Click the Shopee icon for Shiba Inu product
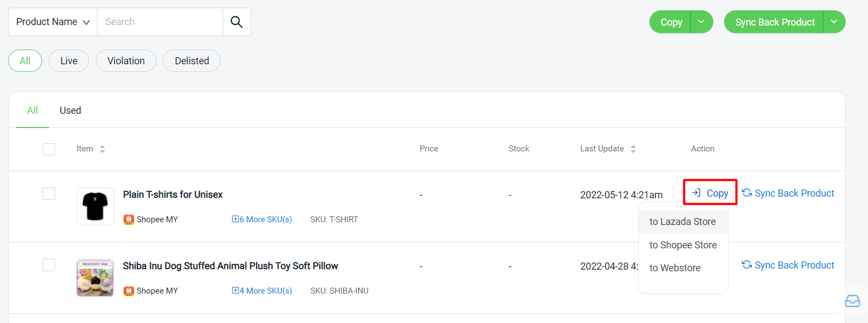 pos(129,291)
